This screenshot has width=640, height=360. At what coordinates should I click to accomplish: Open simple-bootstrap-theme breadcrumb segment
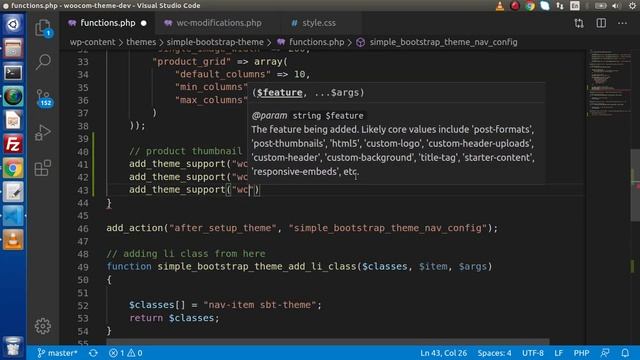pos(215,42)
